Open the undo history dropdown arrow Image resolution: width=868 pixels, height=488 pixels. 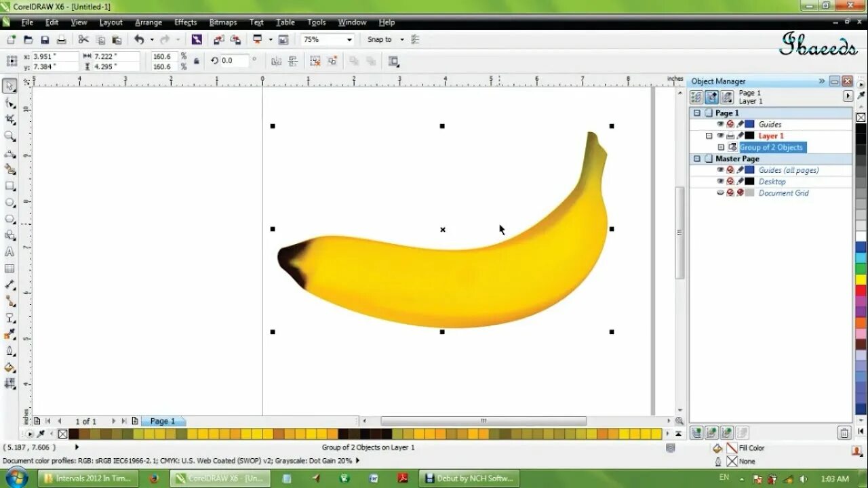point(152,40)
